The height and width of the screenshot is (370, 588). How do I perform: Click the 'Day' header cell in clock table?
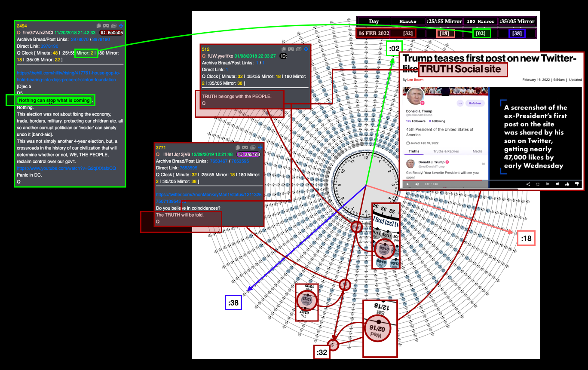point(374,21)
